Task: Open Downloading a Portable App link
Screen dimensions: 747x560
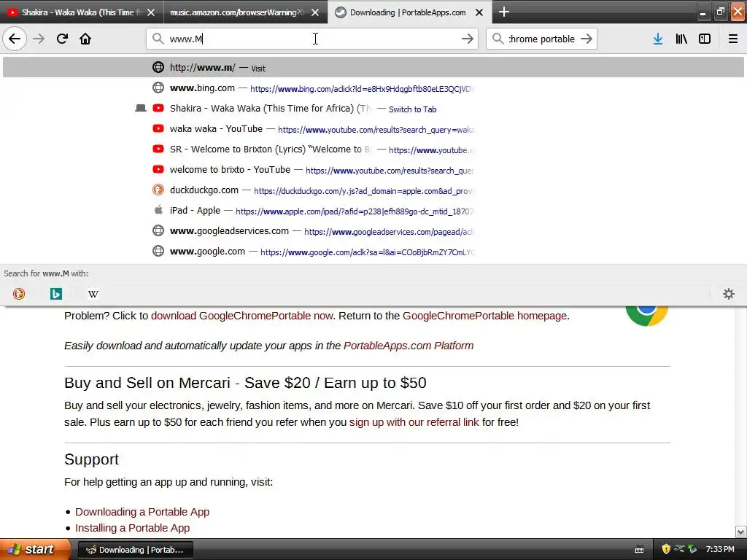Action: (142, 512)
